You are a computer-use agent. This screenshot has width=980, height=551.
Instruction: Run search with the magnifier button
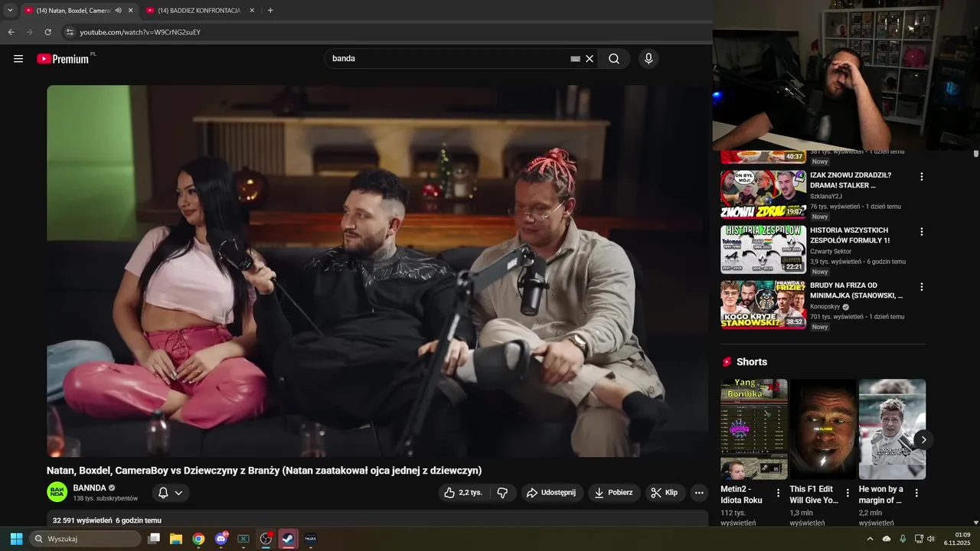[x=614, y=59]
